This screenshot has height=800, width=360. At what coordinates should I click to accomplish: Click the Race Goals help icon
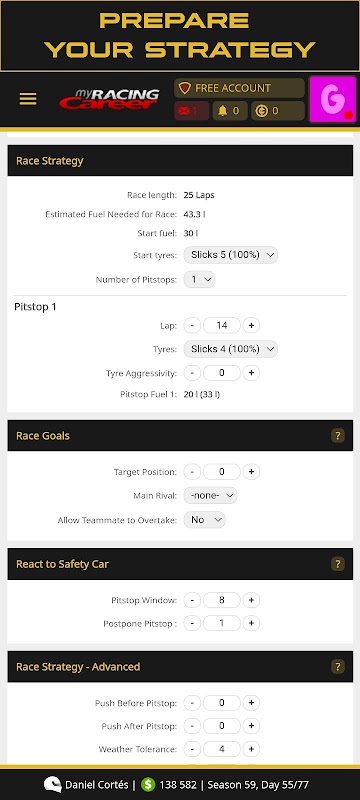pyautogui.click(x=338, y=436)
